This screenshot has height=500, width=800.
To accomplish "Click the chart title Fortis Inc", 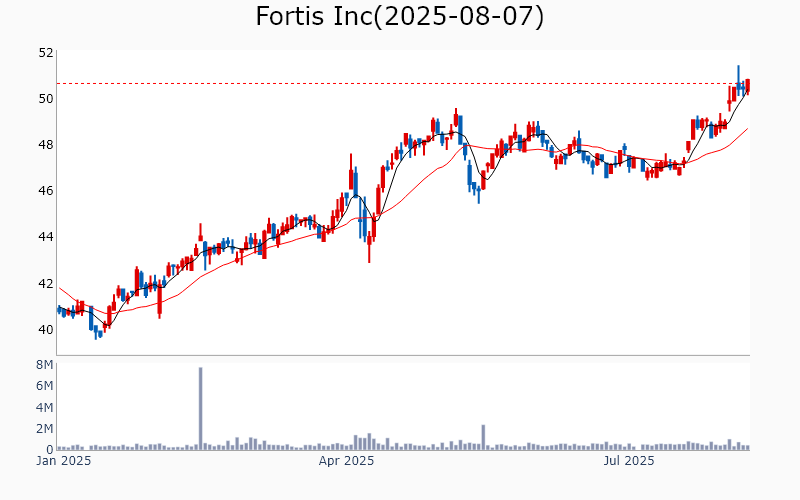I will [x=399, y=17].
